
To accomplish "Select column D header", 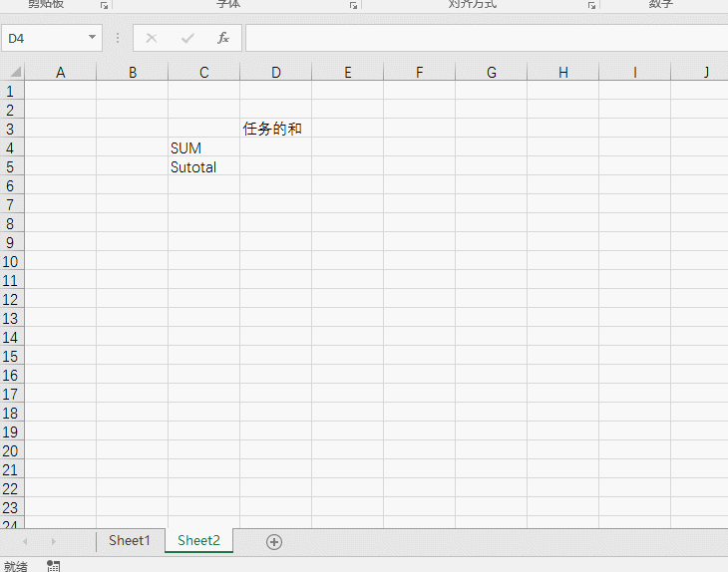I will [x=276, y=72].
